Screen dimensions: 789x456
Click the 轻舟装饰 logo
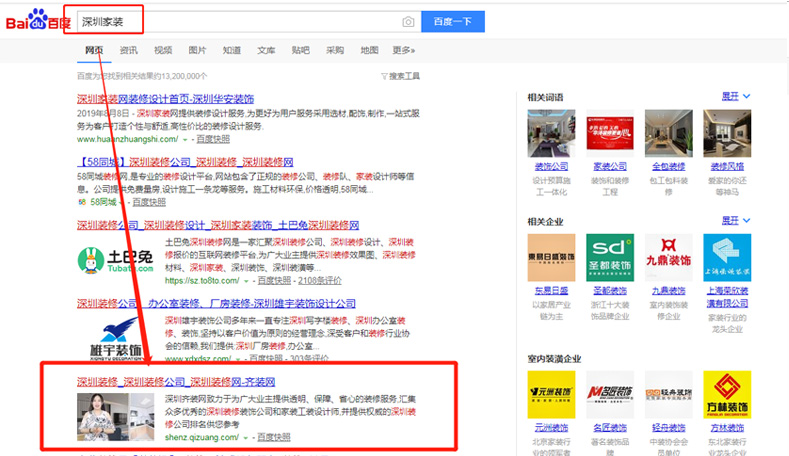(x=669, y=395)
